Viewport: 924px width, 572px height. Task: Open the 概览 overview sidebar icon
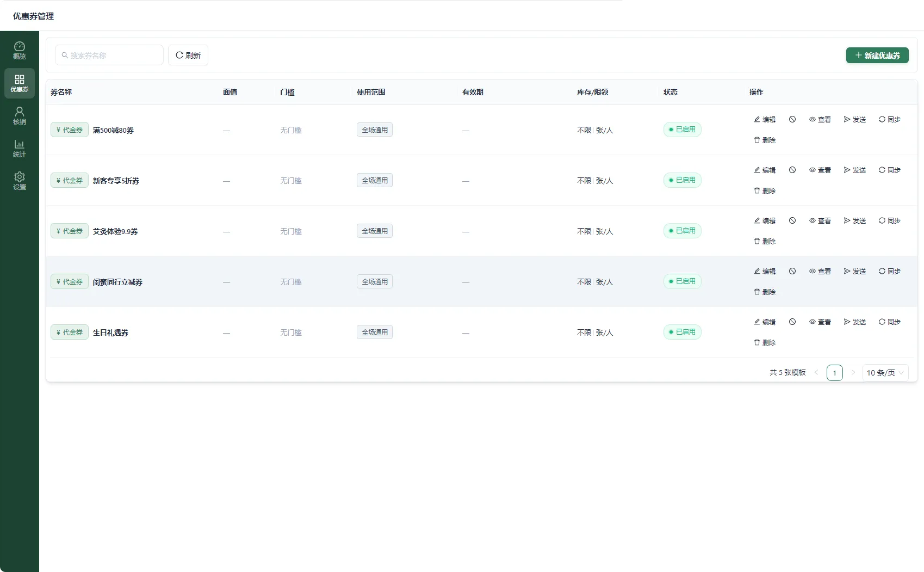[20, 51]
